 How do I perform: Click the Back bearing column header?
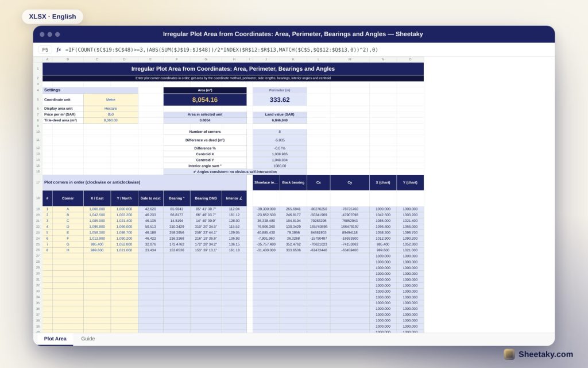tap(293, 182)
